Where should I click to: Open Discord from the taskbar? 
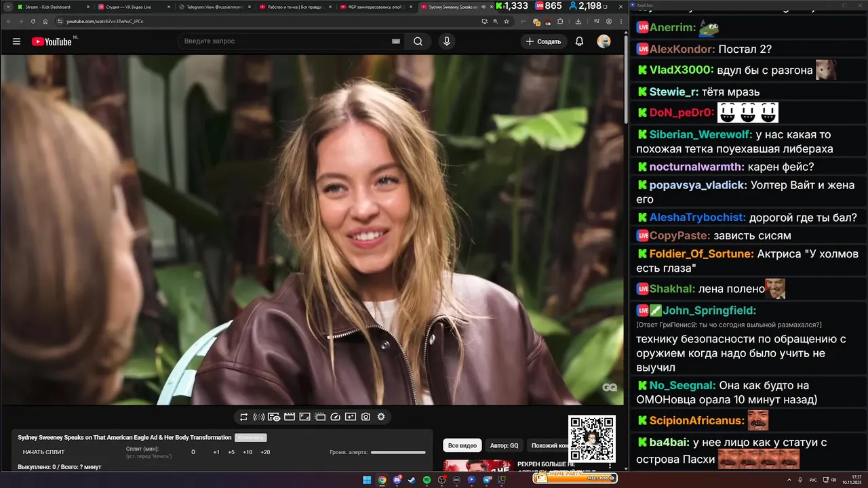(x=397, y=480)
